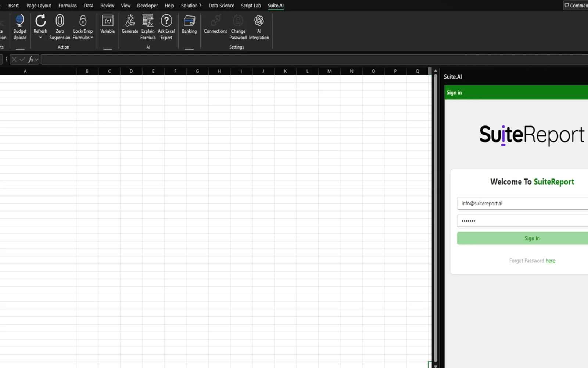Click the password input field
The image size is (588, 368).
(x=523, y=221)
